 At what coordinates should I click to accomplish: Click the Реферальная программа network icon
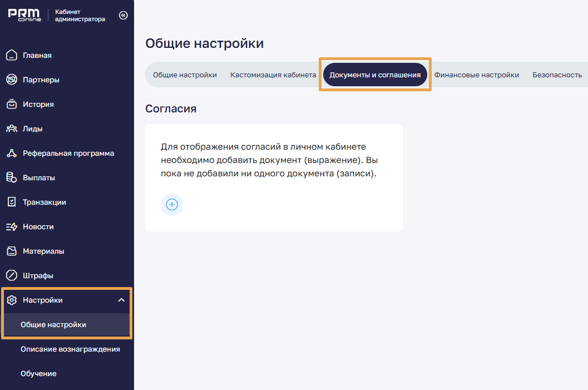tap(12, 153)
